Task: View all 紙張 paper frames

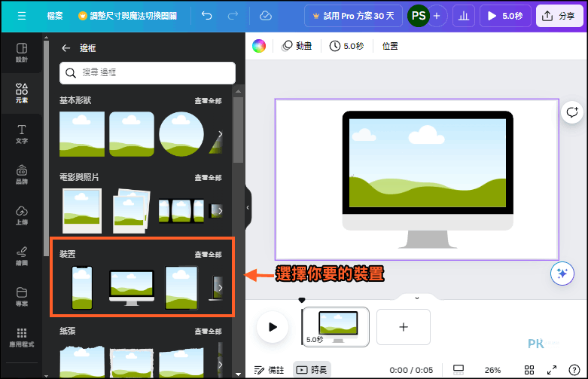Action: point(208,332)
